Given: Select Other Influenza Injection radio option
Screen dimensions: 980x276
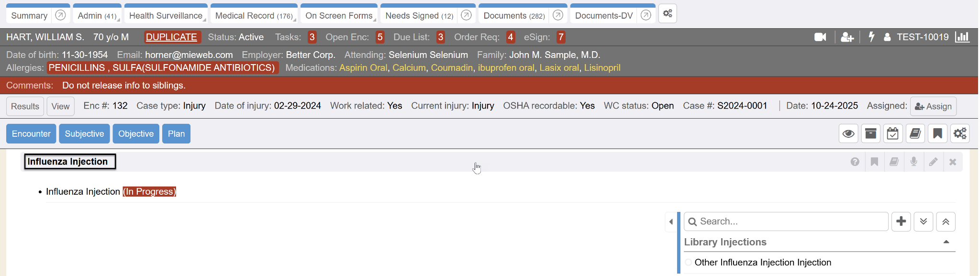Looking at the screenshot, I should click(x=689, y=262).
